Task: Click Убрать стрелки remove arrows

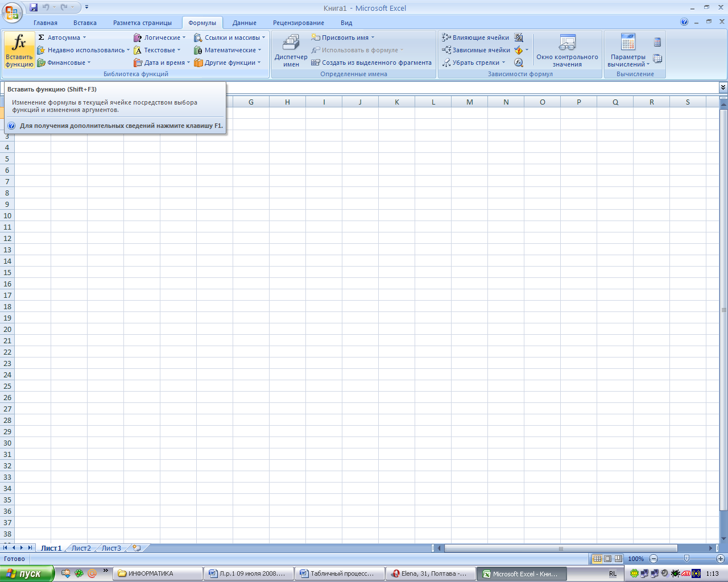Action: click(474, 63)
